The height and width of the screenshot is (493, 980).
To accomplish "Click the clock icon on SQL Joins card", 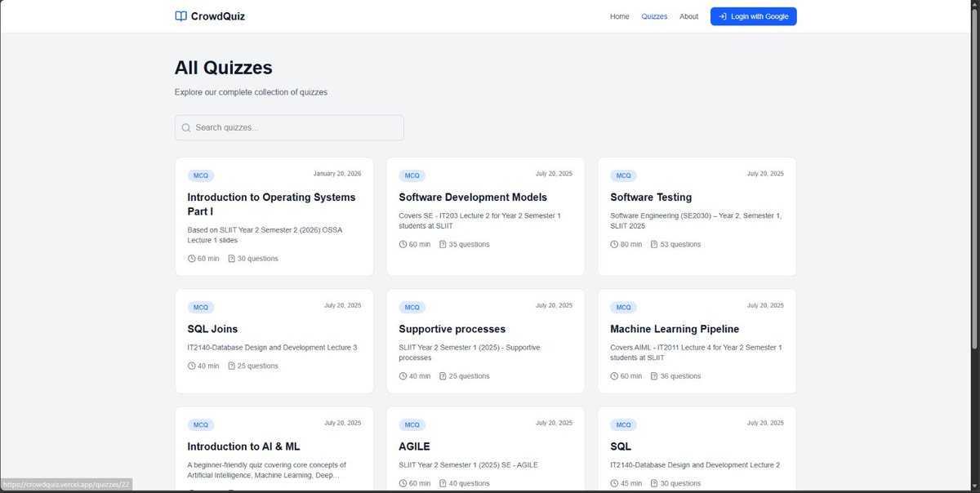I will [191, 366].
